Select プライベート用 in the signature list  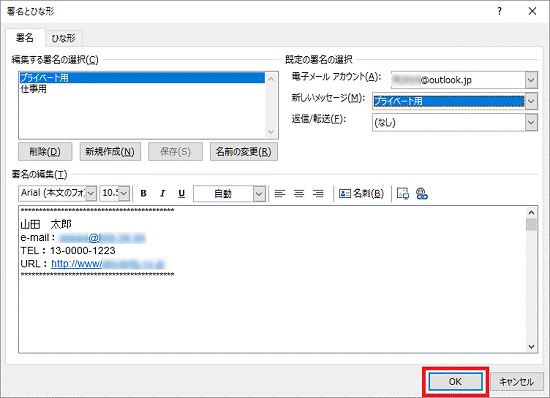coord(142,78)
